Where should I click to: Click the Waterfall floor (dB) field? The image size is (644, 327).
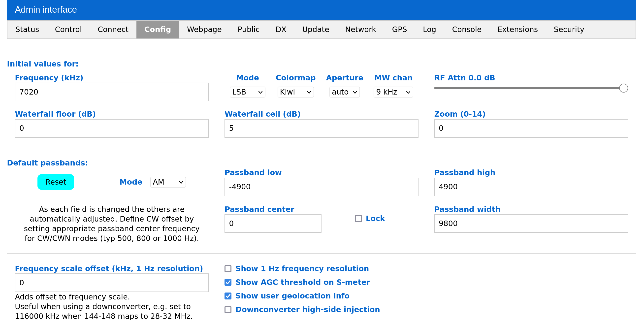[x=112, y=128]
